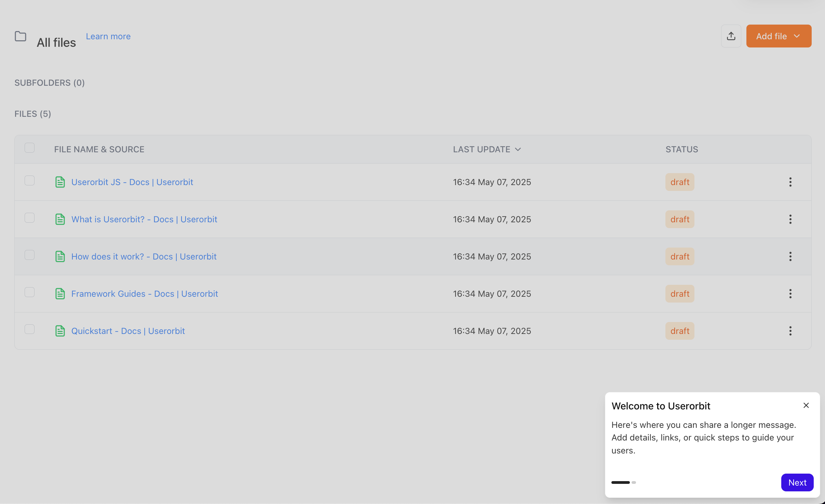The height and width of the screenshot is (504, 825).
Task: Open Framework Guides - Docs file link
Action: click(145, 294)
